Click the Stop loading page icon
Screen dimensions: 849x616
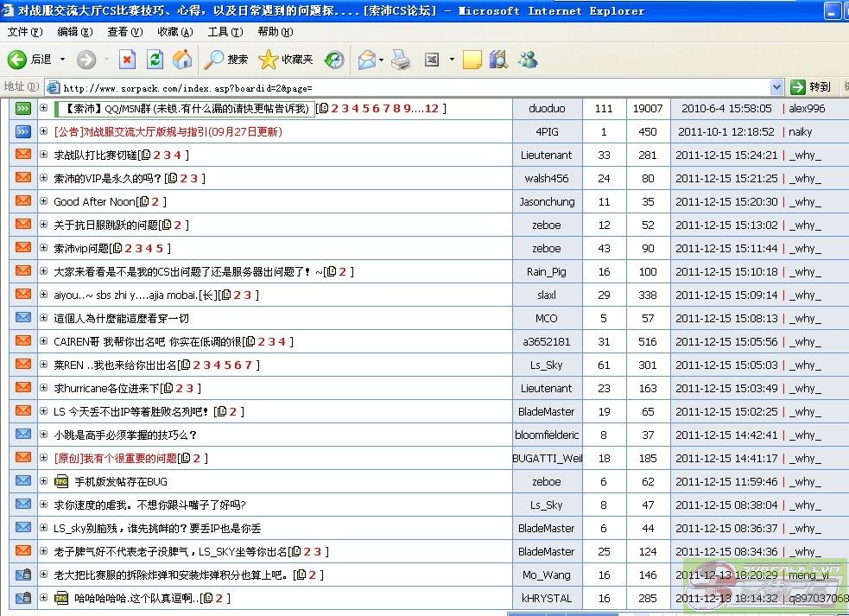[x=127, y=60]
